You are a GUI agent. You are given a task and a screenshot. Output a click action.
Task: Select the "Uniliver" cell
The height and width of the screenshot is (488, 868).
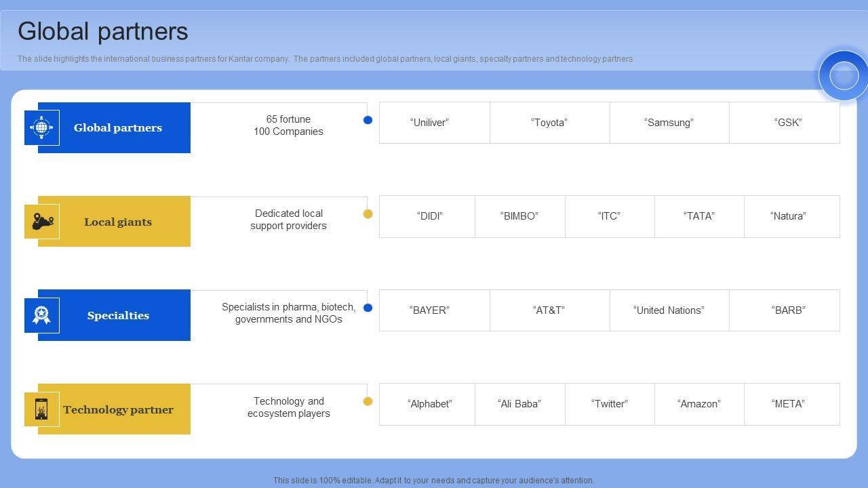pos(435,123)
